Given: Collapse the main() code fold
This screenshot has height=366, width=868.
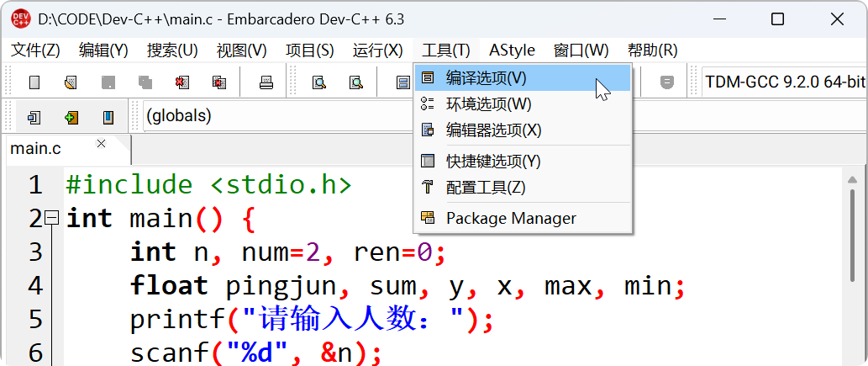Looking at the screenshot, I should [x=52, y=219].
